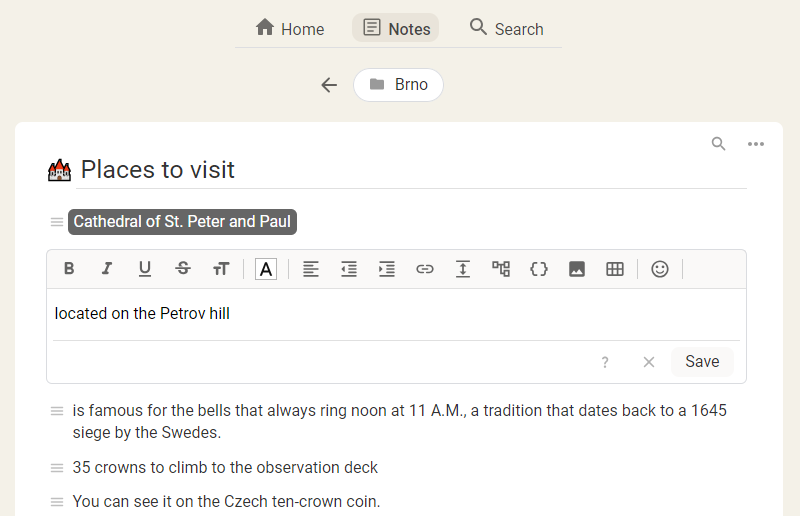The height and width of the screenshot is (516, 800).
Task: Open the Brno folder breadcrumb
Action: point(398,85)
